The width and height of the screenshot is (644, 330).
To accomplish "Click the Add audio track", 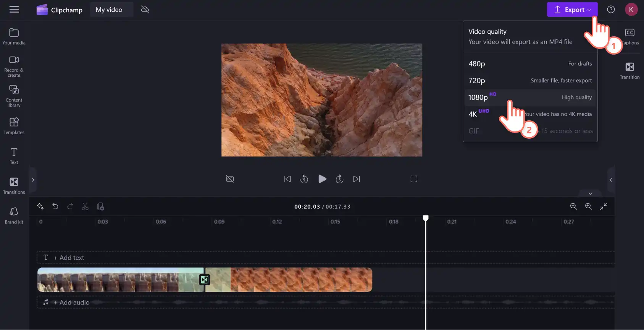I will point(71,302).
